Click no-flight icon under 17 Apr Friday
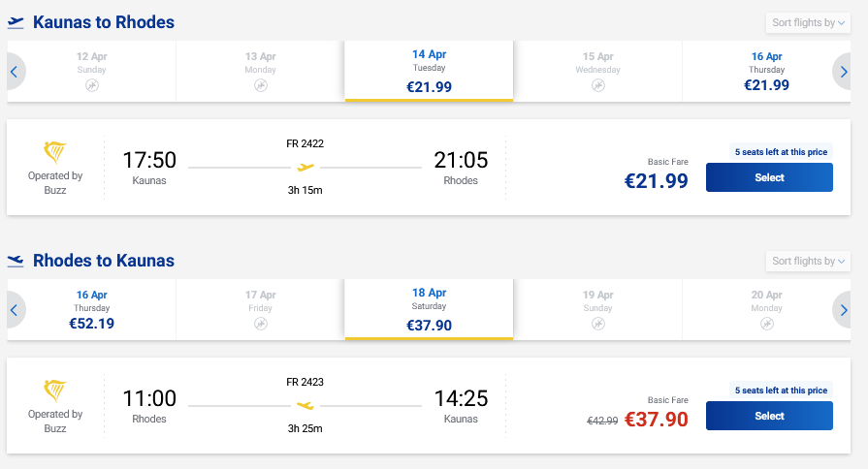The image size is (868, 469). [260, 324]
